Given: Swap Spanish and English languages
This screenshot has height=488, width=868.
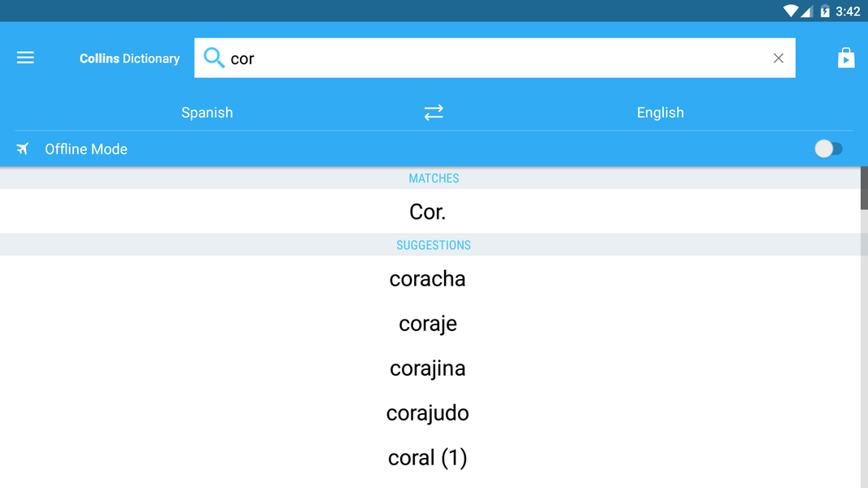Looking at the screenshot, I should point(434,112).
